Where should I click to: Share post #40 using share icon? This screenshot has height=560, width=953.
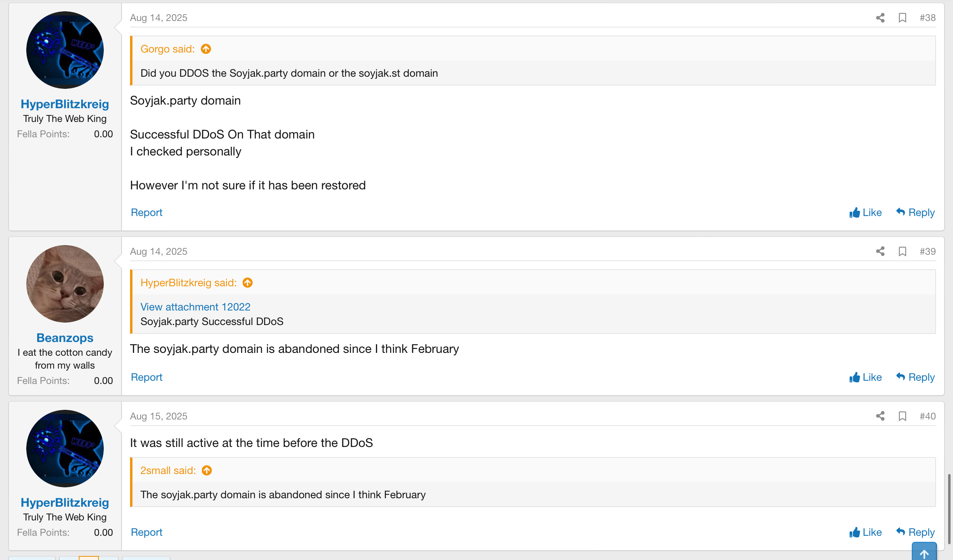click(x=880, y=416)
